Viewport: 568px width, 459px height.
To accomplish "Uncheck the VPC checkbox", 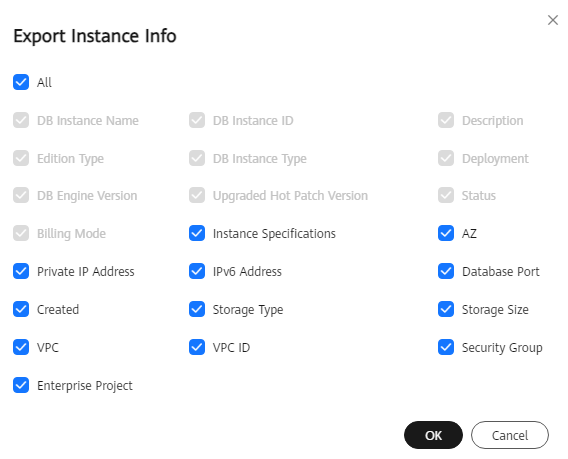I will point(21,347).
